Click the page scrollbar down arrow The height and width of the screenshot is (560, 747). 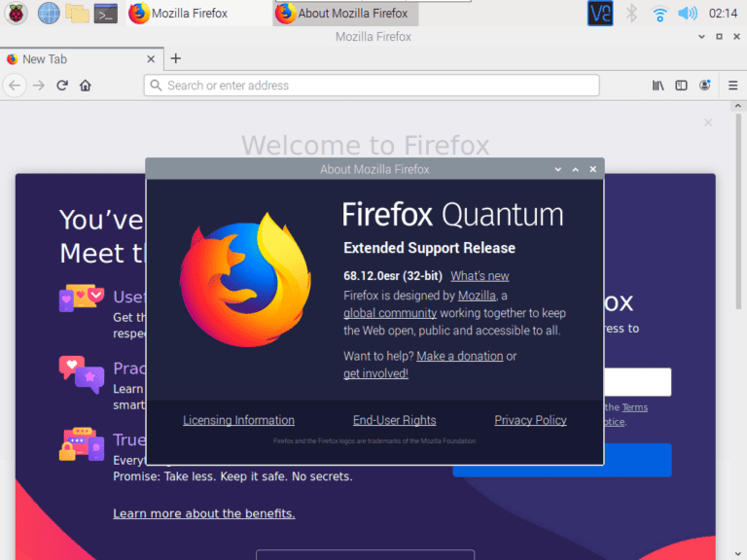(x=738, y=554)
